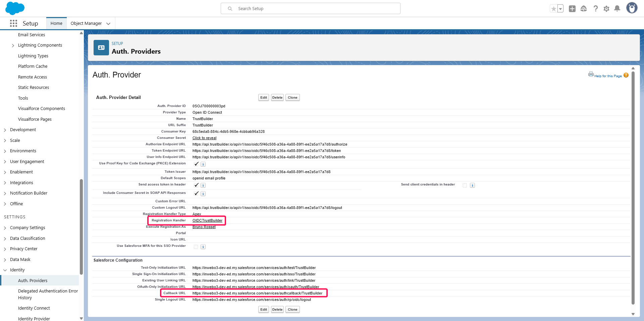Click the info icon beside PKCE Extension checkbox

tap(203, 164)
